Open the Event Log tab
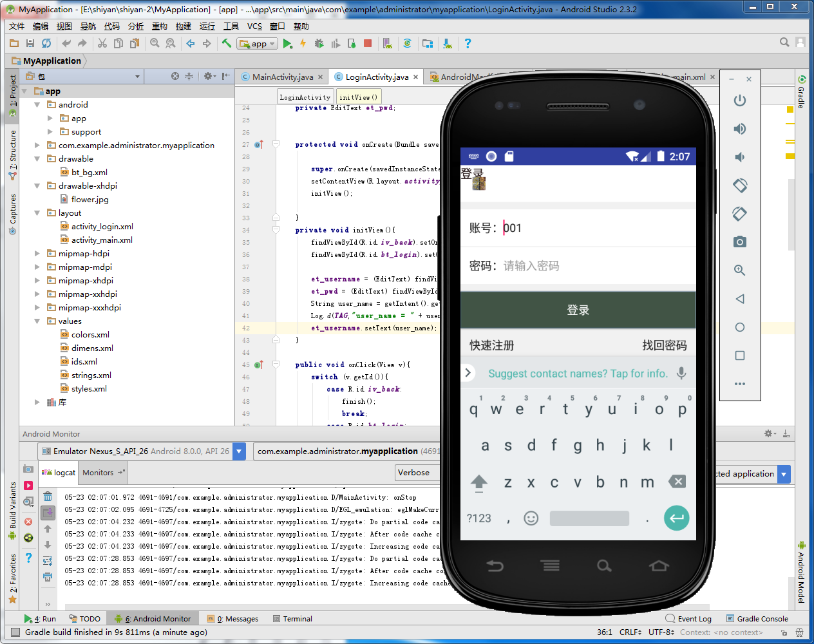Viewport: 814px width, 644px height. tap(688, 619)
